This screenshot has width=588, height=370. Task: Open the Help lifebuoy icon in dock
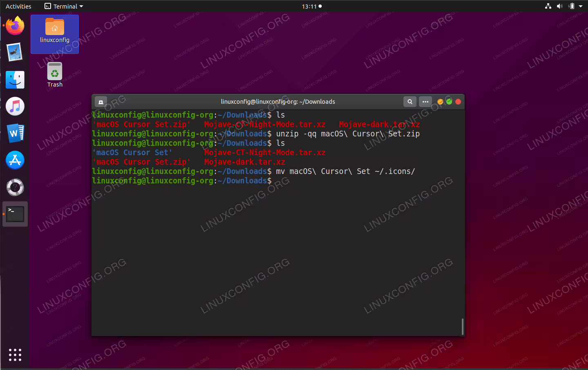15,187
